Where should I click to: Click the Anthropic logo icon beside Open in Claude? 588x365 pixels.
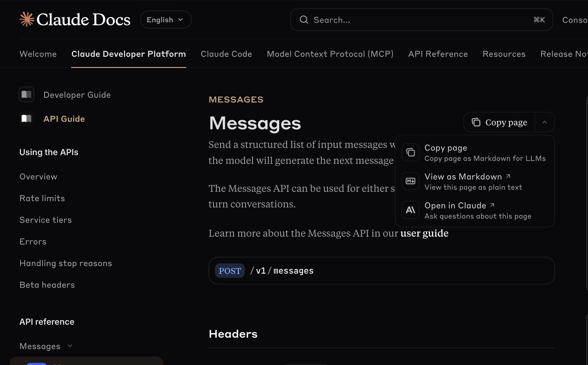[x=411, y=210]
